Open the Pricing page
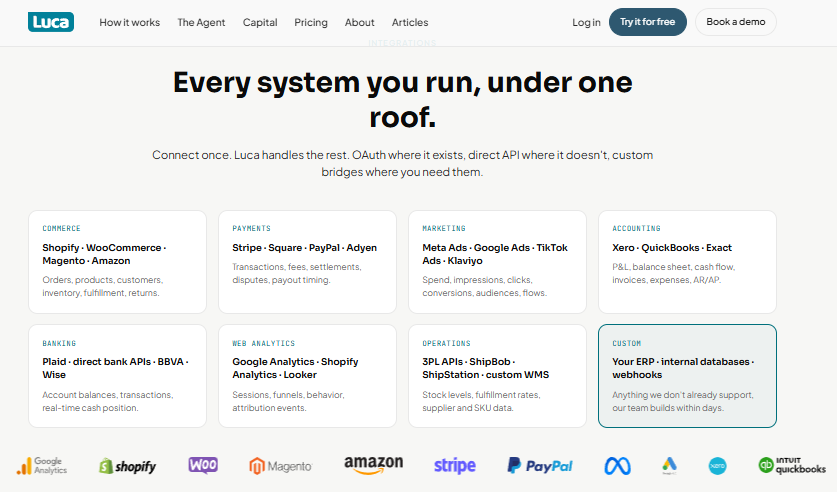 [311, 22]
